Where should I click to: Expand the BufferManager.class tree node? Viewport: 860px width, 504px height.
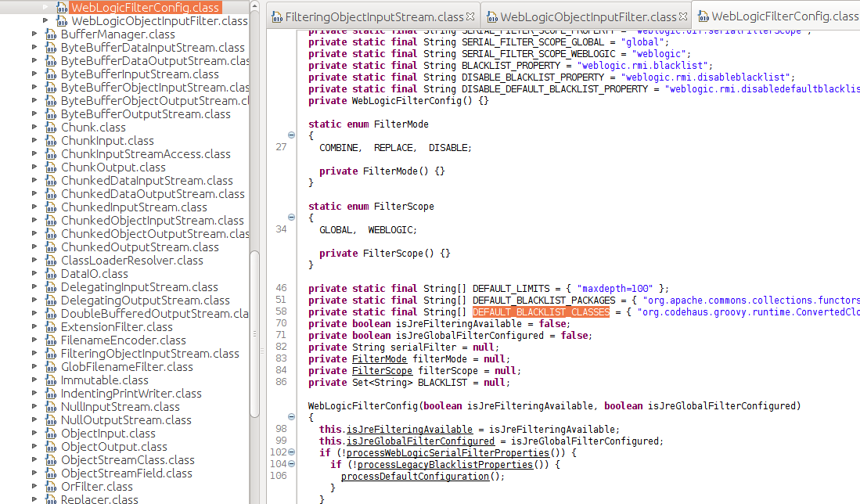[34, 34]
